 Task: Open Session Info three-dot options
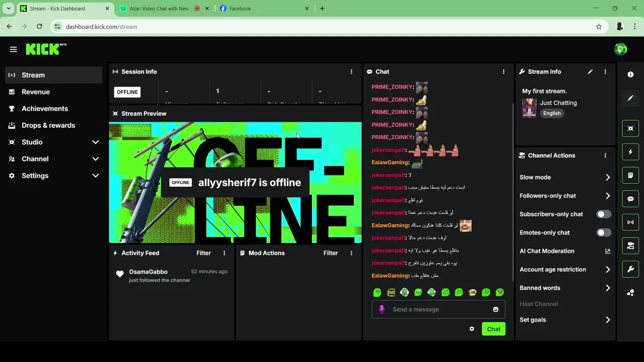point(351,72)
